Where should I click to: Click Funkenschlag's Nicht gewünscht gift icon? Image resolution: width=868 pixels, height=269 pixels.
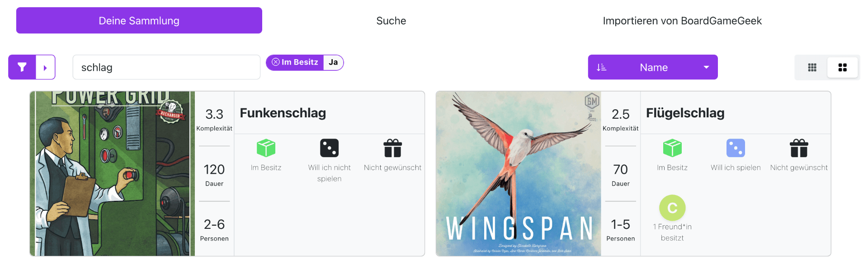[392, 148]
